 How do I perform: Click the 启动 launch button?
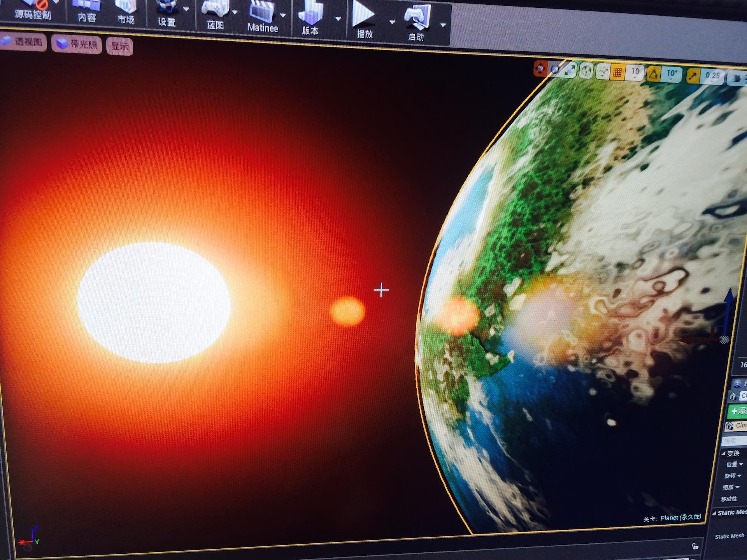point(416,23)
